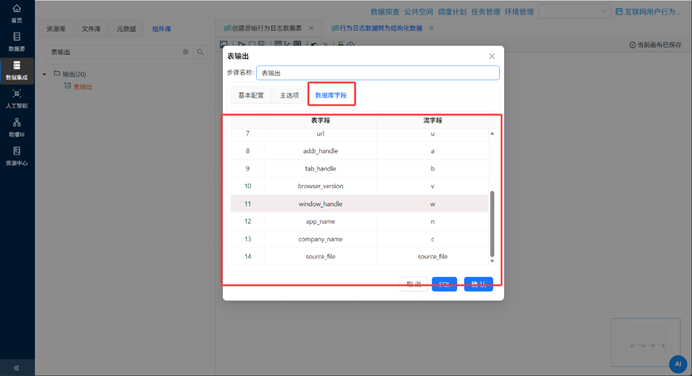Click source_file in the 流字段 column

pos(432,256)
